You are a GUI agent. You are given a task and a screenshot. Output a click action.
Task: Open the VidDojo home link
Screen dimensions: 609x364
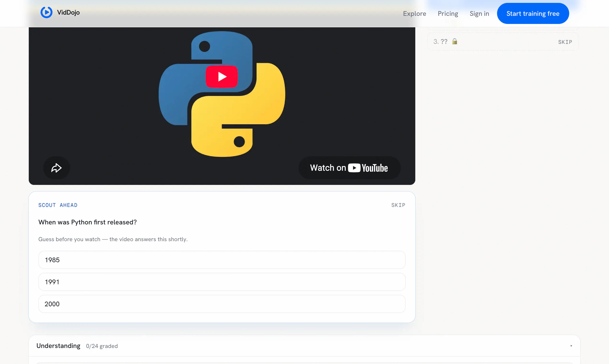pyautogui.click(x=60, y=12)
